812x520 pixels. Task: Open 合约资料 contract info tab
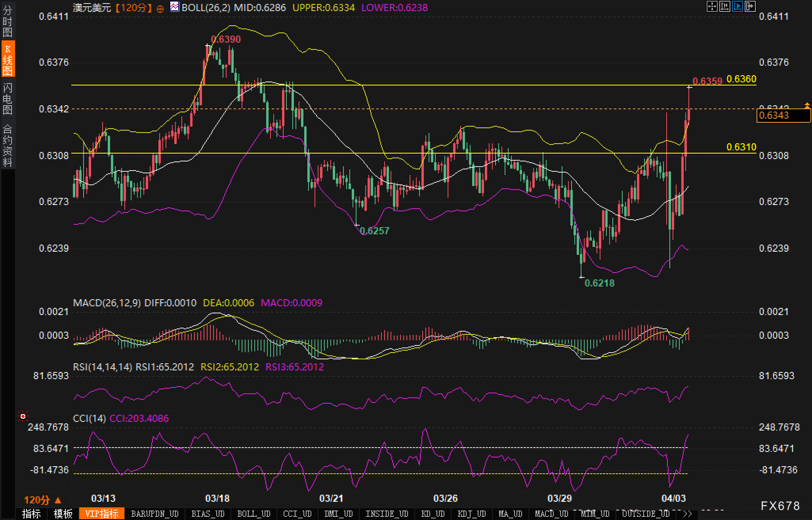click(x=8, y=145)
